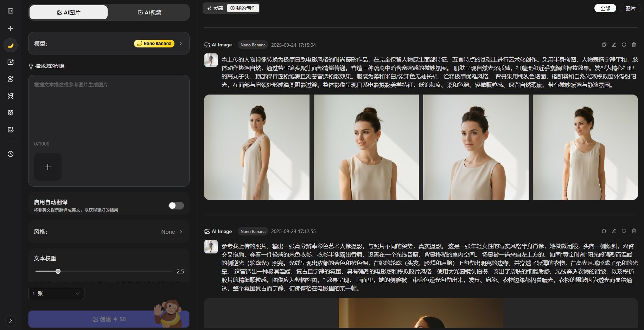Click the timestamp 2025-09-24 17:12:55
Screen dimensions: 644x330
[x=293, y=231]
